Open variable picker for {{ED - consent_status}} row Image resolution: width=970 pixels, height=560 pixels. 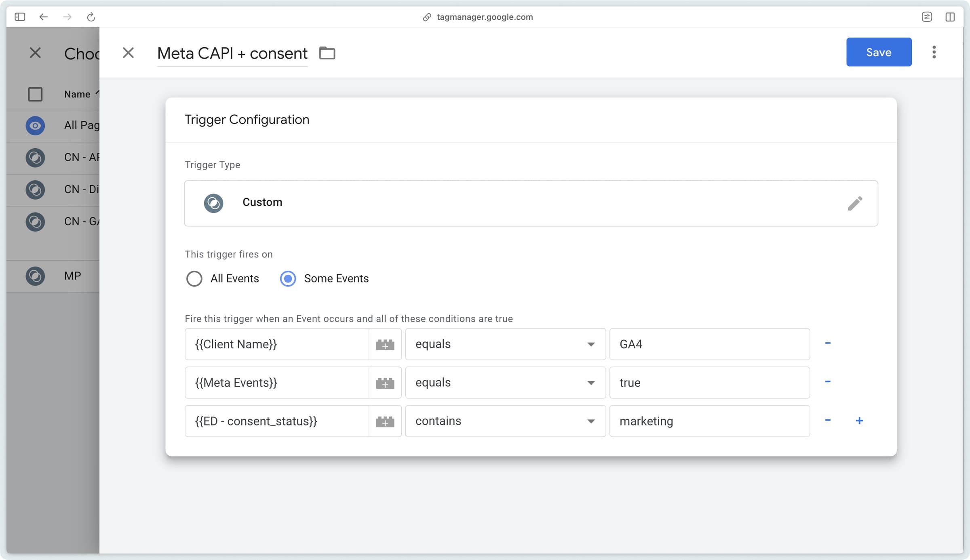pyautogui.click(x=385, y=421)
